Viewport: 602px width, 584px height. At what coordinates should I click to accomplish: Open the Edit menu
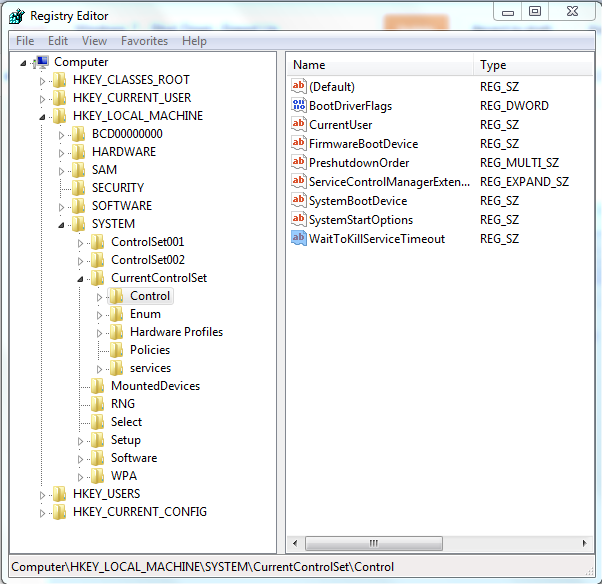point(58,41)
